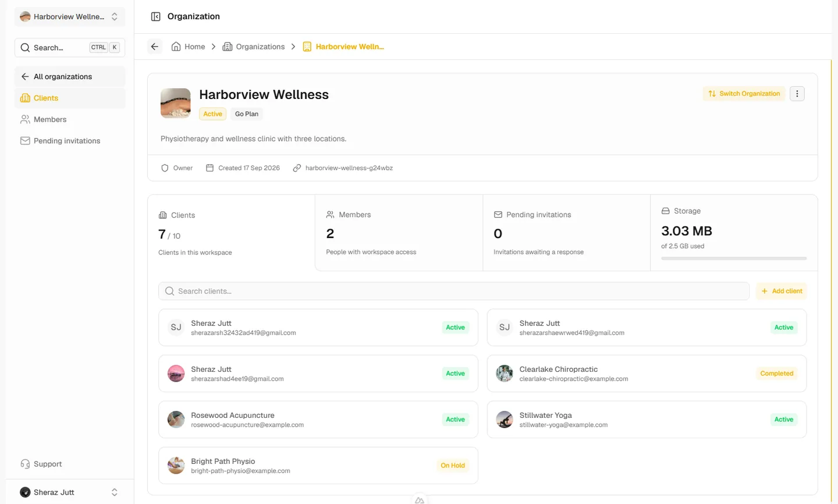This screenshot has height=504, width=838.
Task: Click the Go Plan badge
Action: (x=247, y=114)
